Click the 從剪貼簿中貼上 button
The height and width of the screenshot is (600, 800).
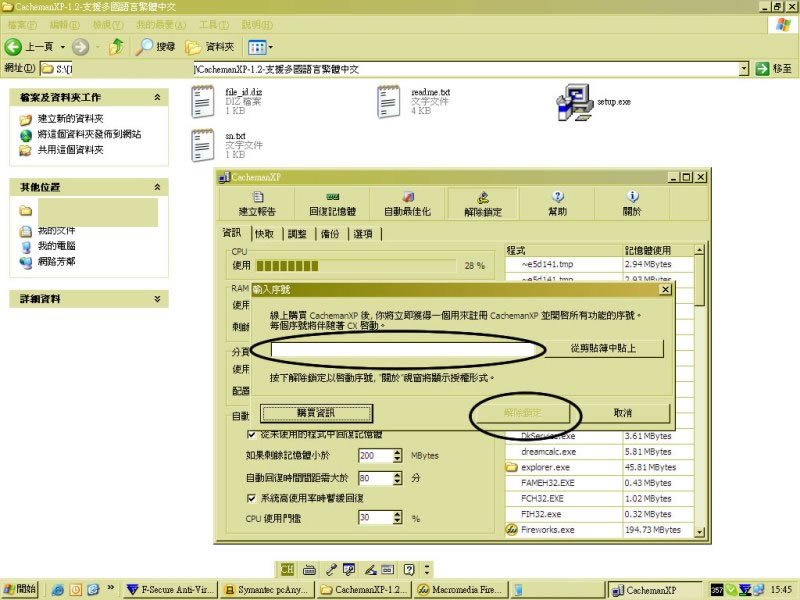tap(603, 348)
